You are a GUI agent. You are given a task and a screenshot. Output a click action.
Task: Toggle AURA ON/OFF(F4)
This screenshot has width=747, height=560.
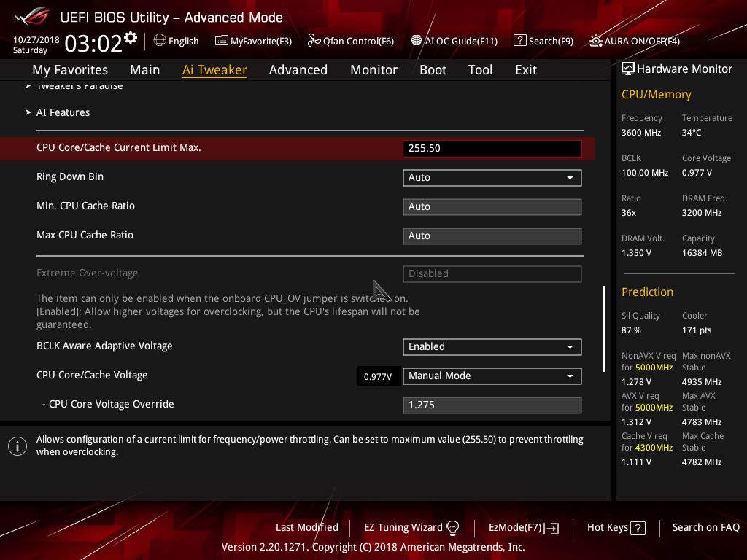(x=635, y=41)
